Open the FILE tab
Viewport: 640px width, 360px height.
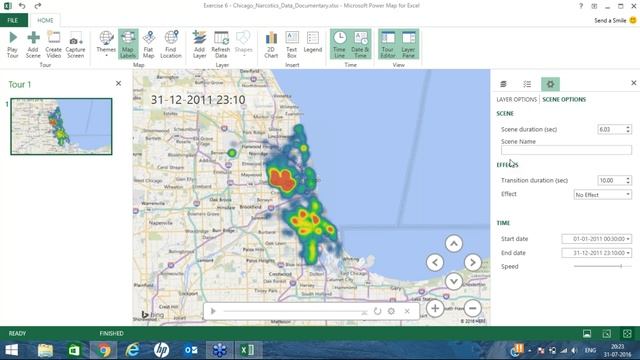coord(13,20)
